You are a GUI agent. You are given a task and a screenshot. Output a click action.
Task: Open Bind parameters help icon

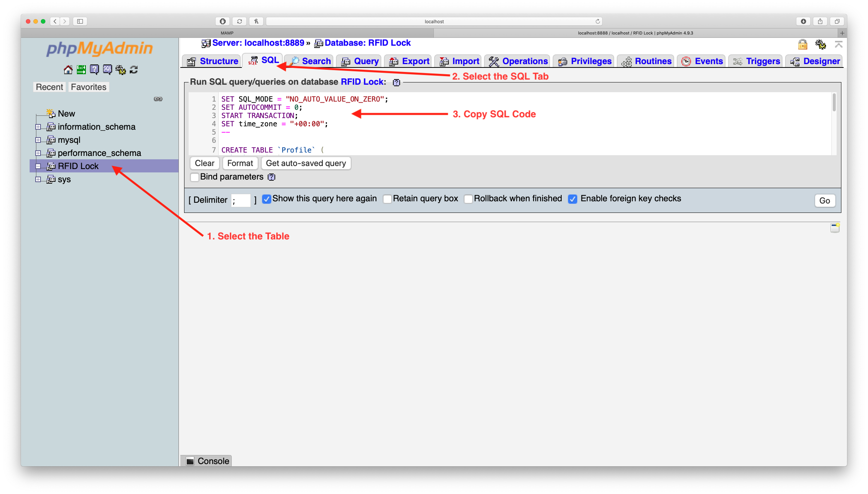tap(271, 177)
